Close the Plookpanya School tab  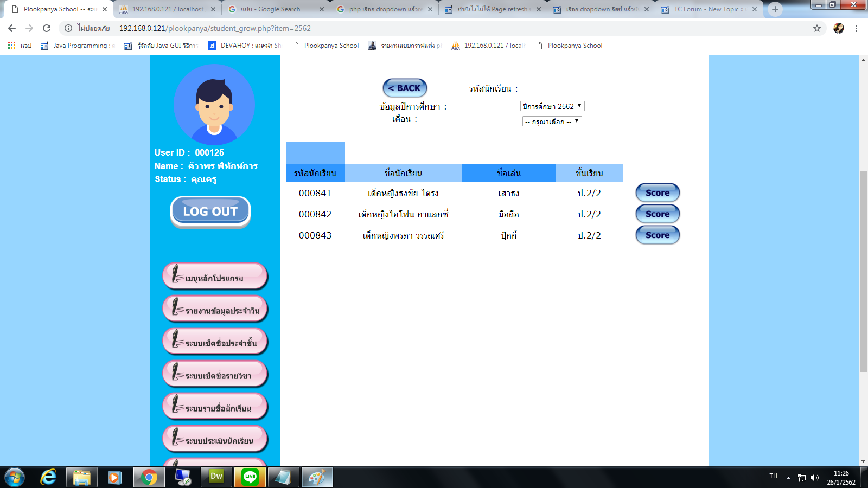(x=105, y=9)
